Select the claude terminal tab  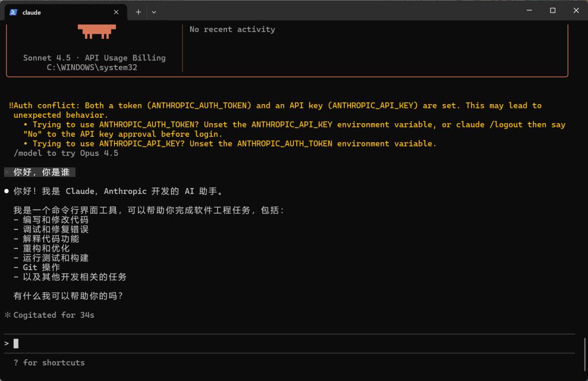pos(66,12)
